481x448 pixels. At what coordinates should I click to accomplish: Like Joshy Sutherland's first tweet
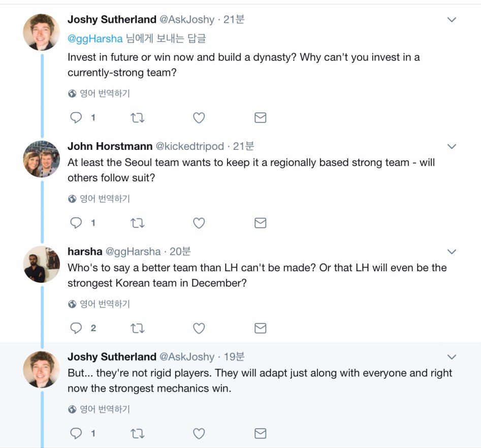point(199,118)
